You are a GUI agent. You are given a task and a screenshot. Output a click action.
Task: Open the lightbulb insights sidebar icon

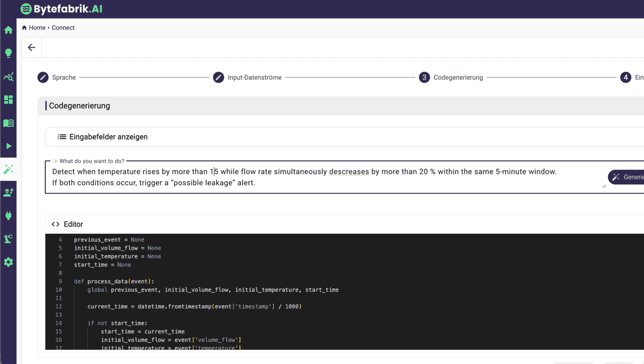[x=8, y=53]
